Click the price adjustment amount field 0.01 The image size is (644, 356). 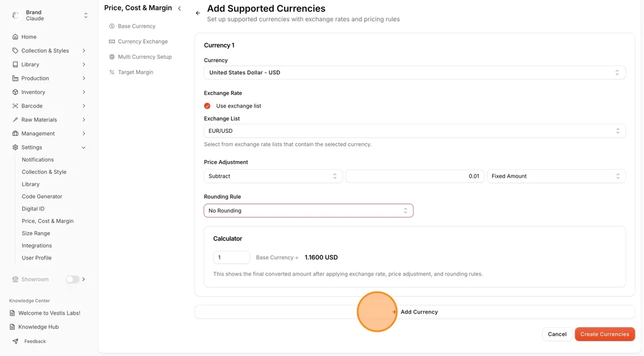tap(415, 176)
